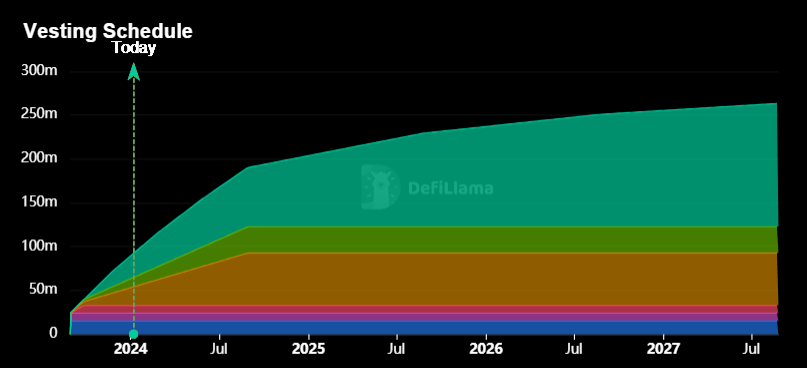
Task: Click the green dot at the Today line base
Action: 133,334
